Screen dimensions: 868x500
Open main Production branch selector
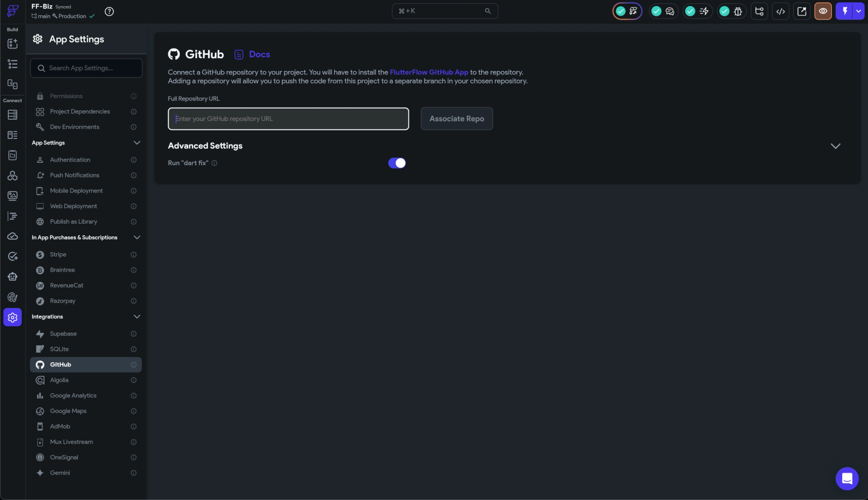click(x=63, y=16)
